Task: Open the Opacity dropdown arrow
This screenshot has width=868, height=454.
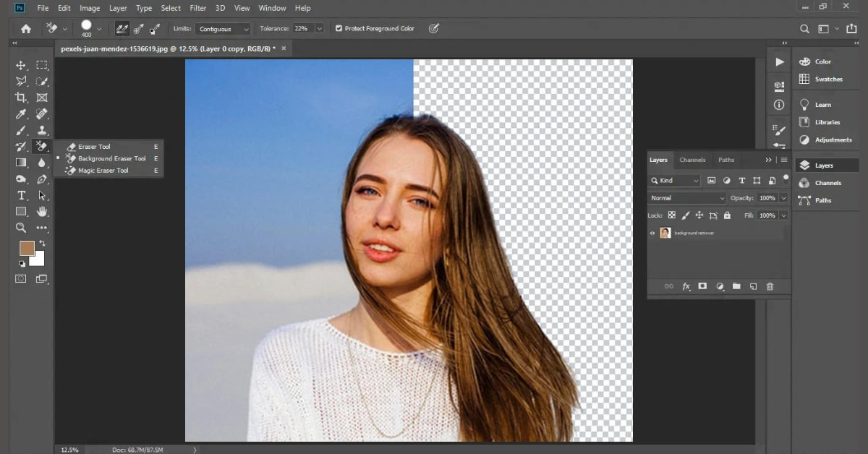Action: (783, 198)
